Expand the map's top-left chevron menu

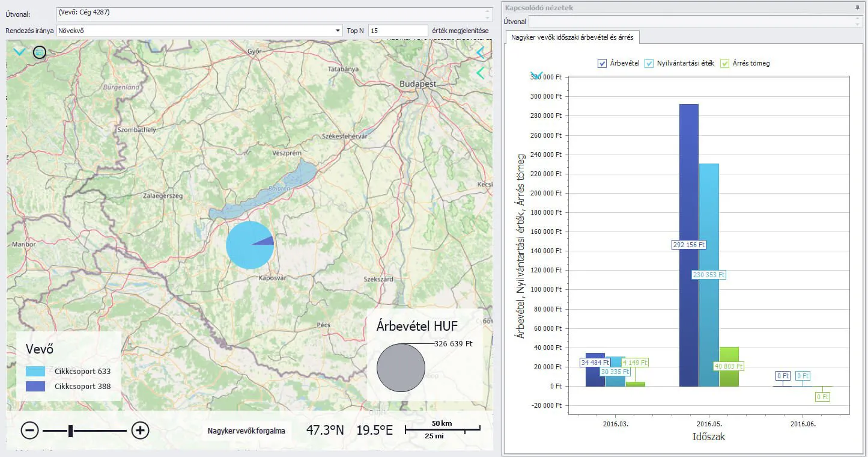(19, 52)
